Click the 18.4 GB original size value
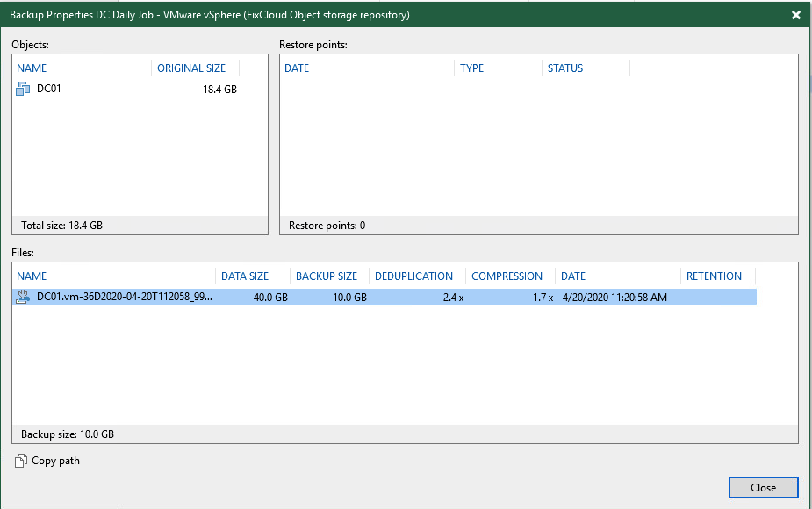The width and height of the screenshot is (812, 509). point(219,89)
